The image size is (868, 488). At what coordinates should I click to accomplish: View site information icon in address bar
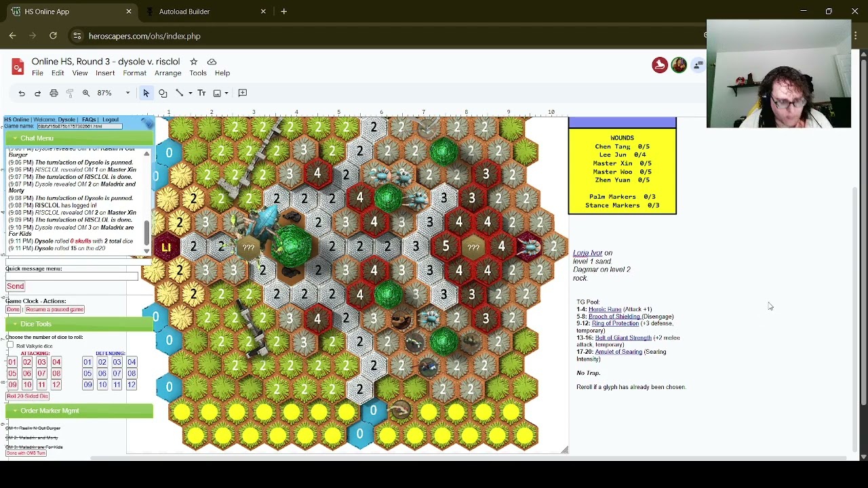(77, 36)
